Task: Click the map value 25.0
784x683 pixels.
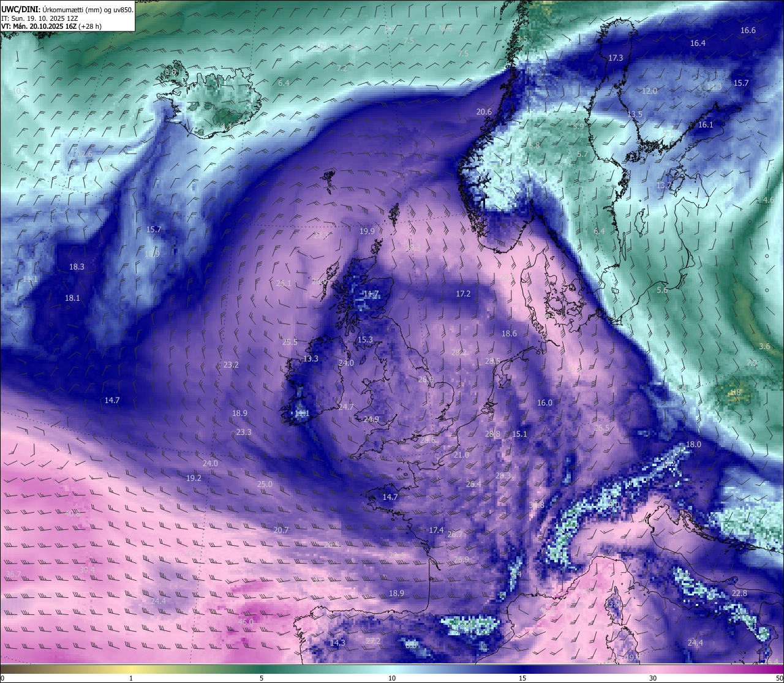Action: coord(265,484)
